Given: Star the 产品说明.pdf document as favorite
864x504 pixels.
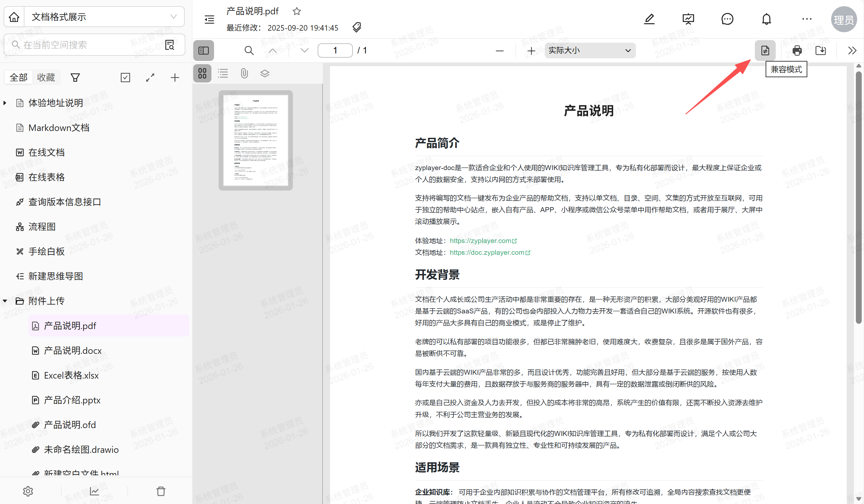Looking at the screenshot, I should pyautogui.click(x=296, y=11).
